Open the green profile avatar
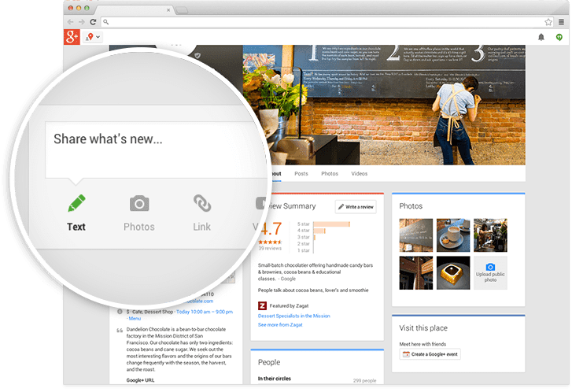Screen dimensions: 572x392 [x=559, y=37]
